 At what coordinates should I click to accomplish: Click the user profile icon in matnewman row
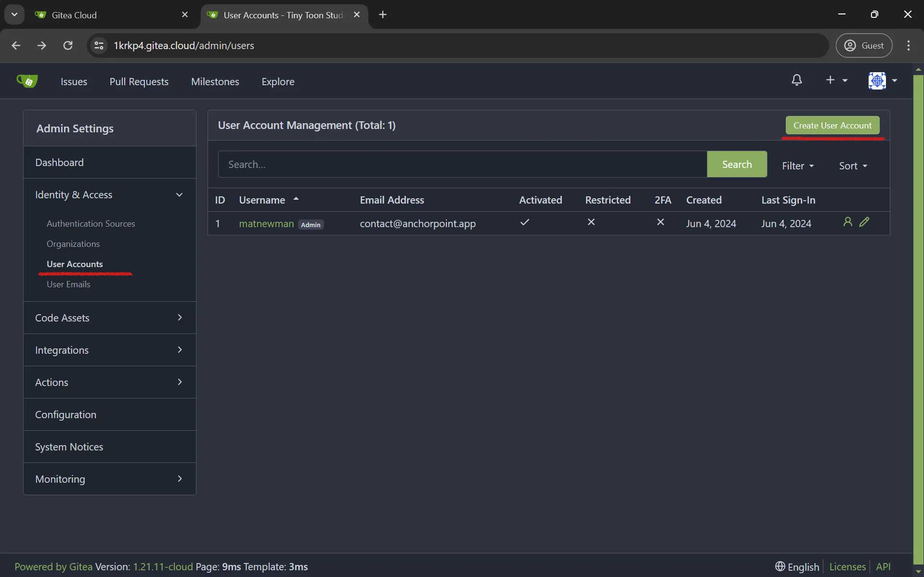coord(847,222)
